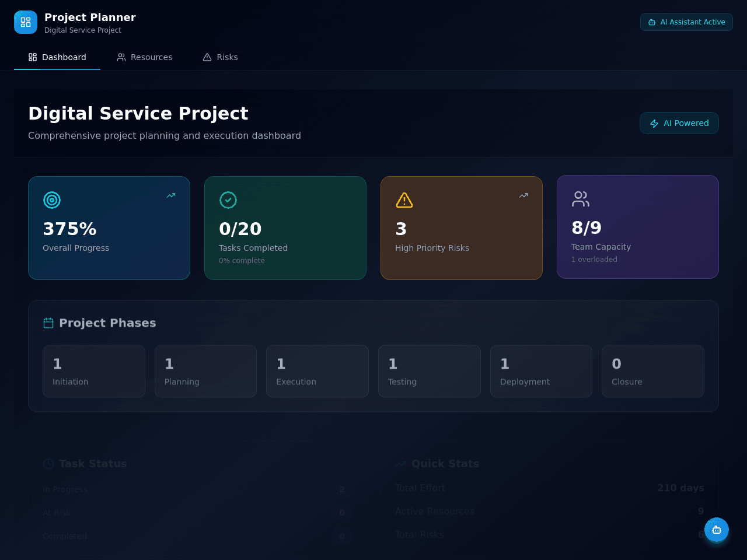Click the trend icon beside Quick Stats
The image size is (747, 560).
[400, 464]
